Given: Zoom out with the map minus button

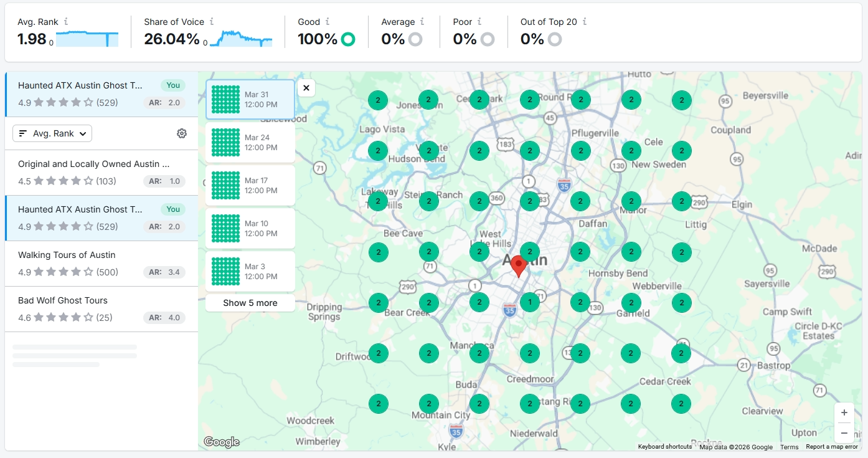Looking at the screenshot, I should point(844,432).
